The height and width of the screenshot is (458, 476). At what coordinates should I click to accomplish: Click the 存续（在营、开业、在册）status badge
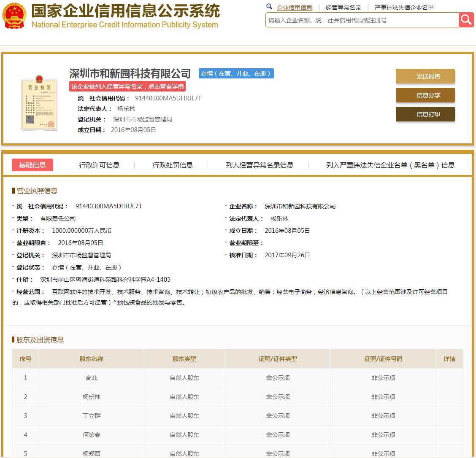[x=236, y=73]
